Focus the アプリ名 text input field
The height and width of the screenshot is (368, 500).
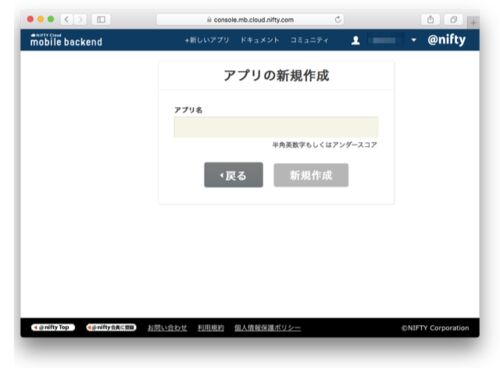(x=276, y=127)
